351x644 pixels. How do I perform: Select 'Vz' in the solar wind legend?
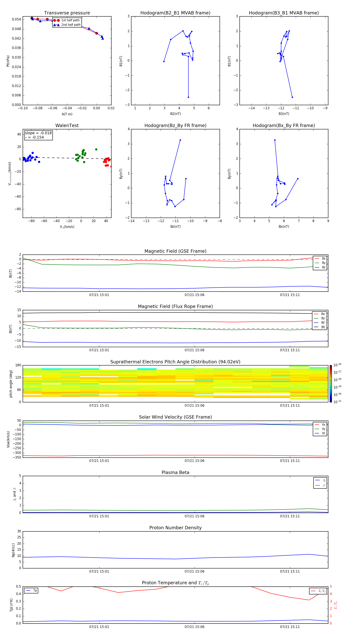point(320,433)
